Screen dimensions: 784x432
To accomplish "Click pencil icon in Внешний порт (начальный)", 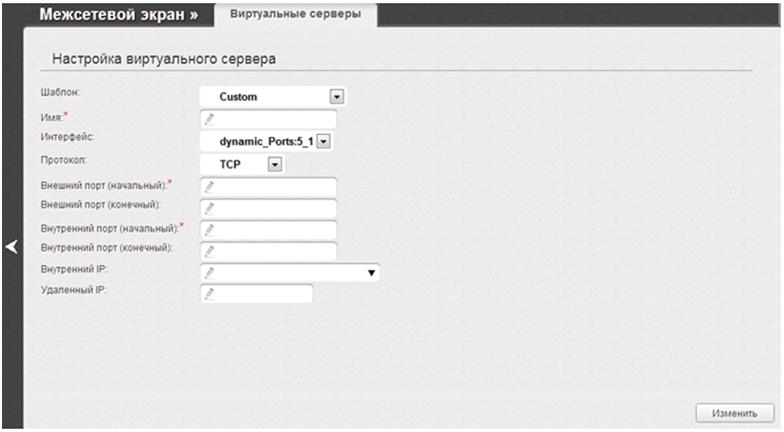I will pyautogui.click(x=210, y=187).
